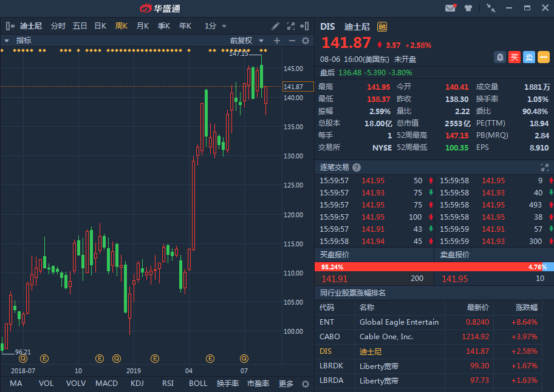Viewport: 554px width, 392px height.
Task: Select the 周K chart tab
Action: [121, 26]
